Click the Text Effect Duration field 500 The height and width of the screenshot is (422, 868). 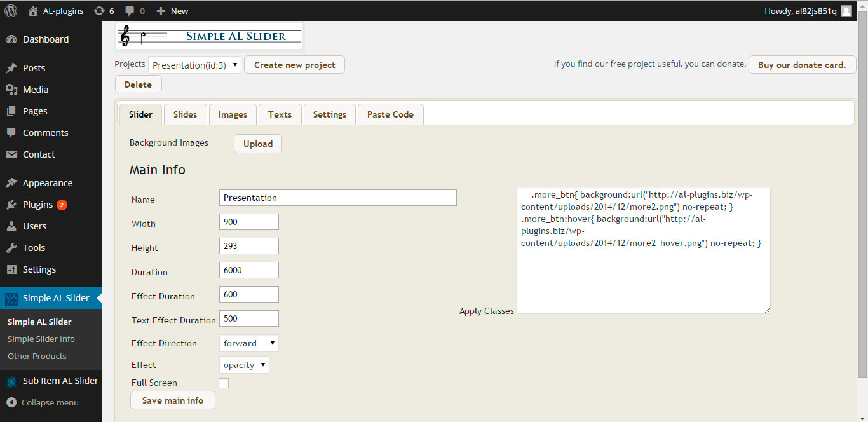(x=249, y=318)
